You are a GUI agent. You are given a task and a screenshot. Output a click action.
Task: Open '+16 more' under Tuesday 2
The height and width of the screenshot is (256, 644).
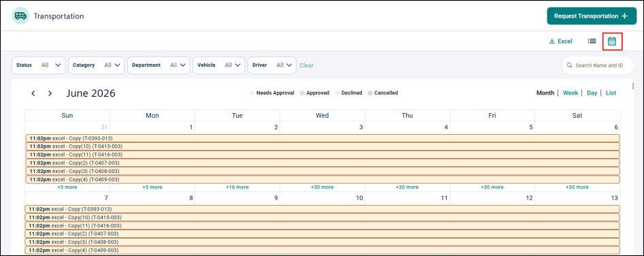(x=237, y=187)
